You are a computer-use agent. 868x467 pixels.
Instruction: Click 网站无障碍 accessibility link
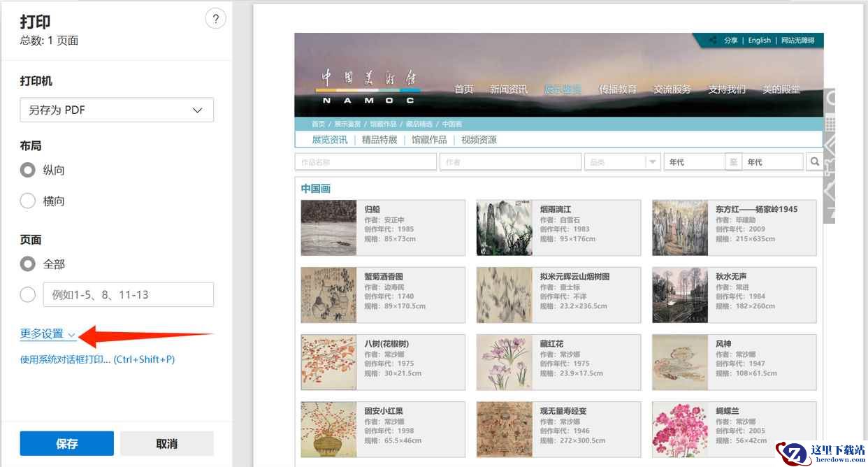click(x=797, y=40)
